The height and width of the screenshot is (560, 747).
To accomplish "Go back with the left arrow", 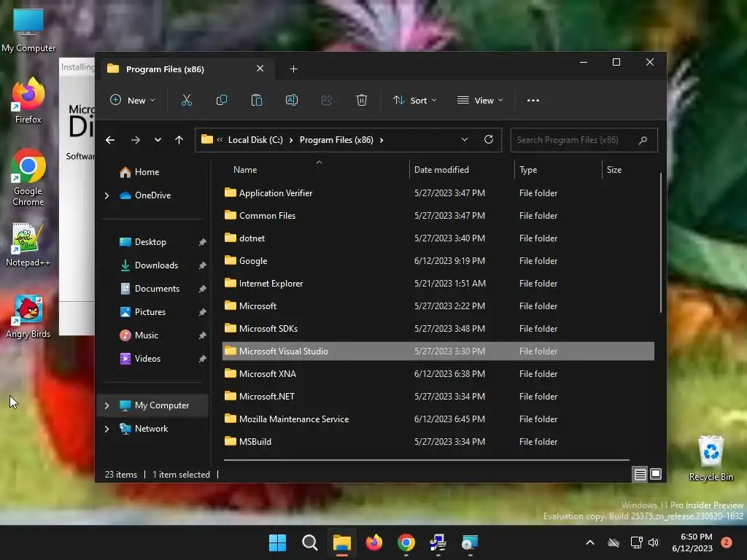I will (110, 140).
